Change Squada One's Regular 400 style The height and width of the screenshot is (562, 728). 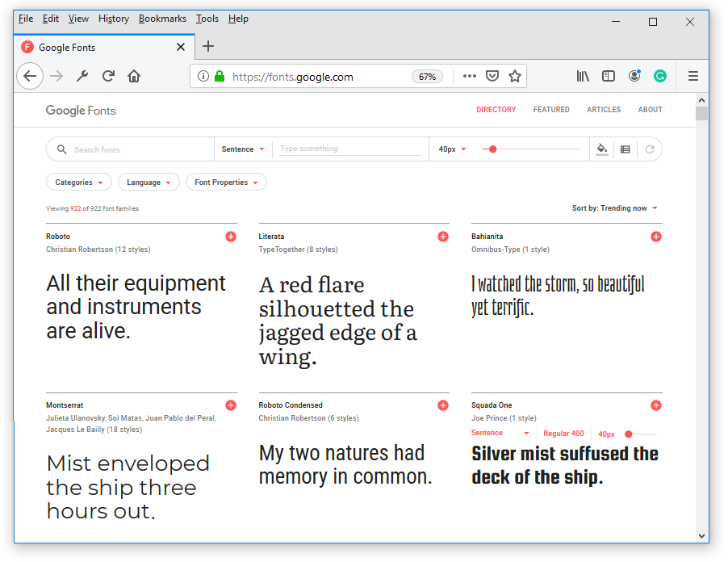[x=563, y=434]
